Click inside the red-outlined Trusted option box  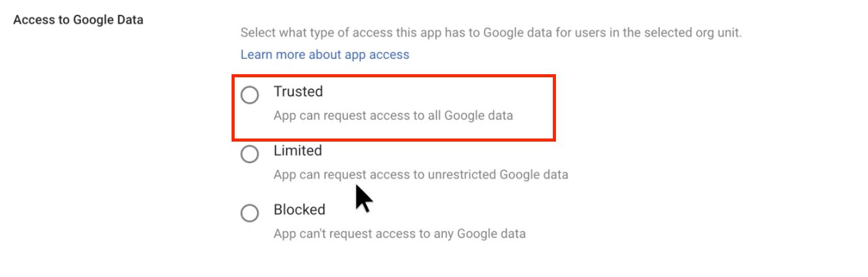pos(393,108)
